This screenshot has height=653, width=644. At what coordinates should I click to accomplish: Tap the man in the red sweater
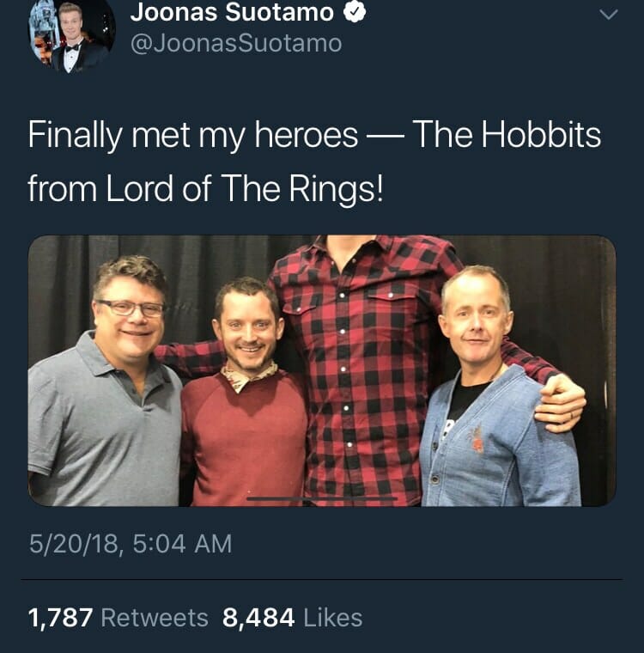(x=246, y=412)
